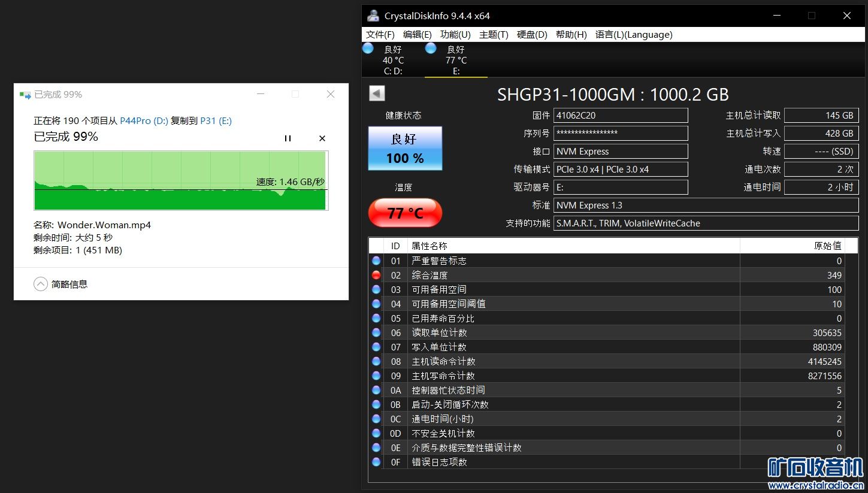This screenshot has width=868, height=493.
Task: Click the masked serial number field
Action: [621, 134]
